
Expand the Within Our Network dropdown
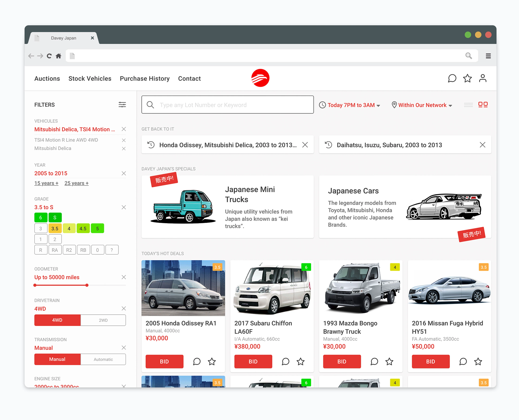click(423, 105)
